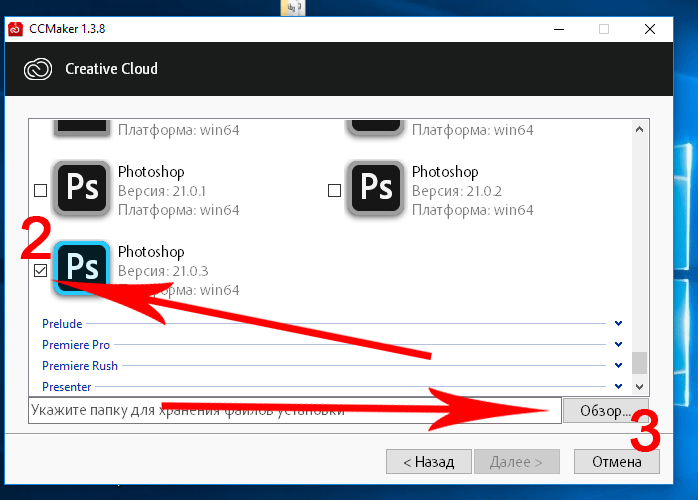Expand the Premiere Rush section chevron
The image size is (698, 500).
tap(618, 365)
